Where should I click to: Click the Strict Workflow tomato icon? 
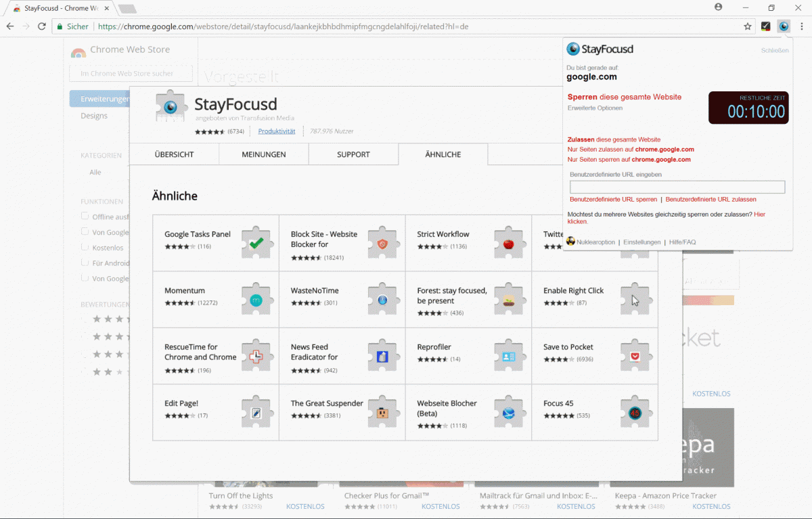click(509, 242)
